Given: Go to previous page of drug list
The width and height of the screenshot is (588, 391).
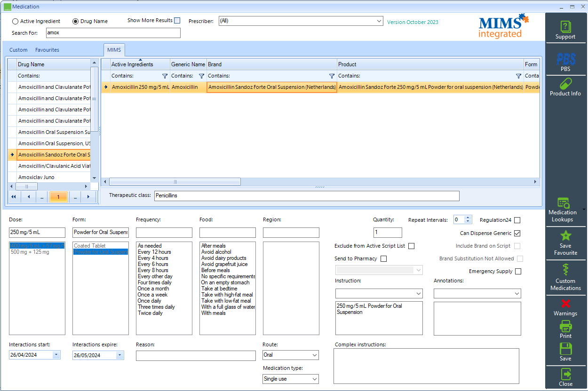Looking at the screenshot, I should coord(28,197).
